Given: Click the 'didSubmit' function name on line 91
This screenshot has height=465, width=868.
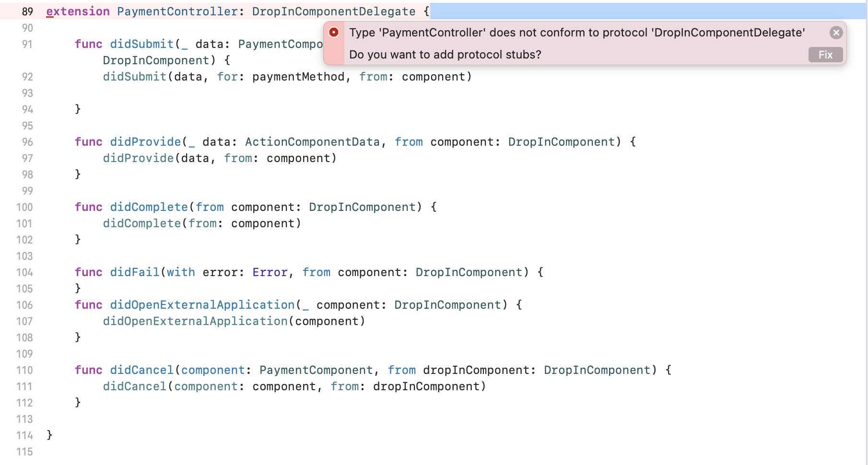Looking at the screenshot, I should (142, 44).
